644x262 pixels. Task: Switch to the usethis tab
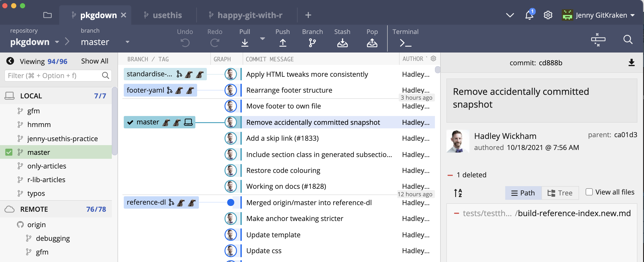(167, 15)
